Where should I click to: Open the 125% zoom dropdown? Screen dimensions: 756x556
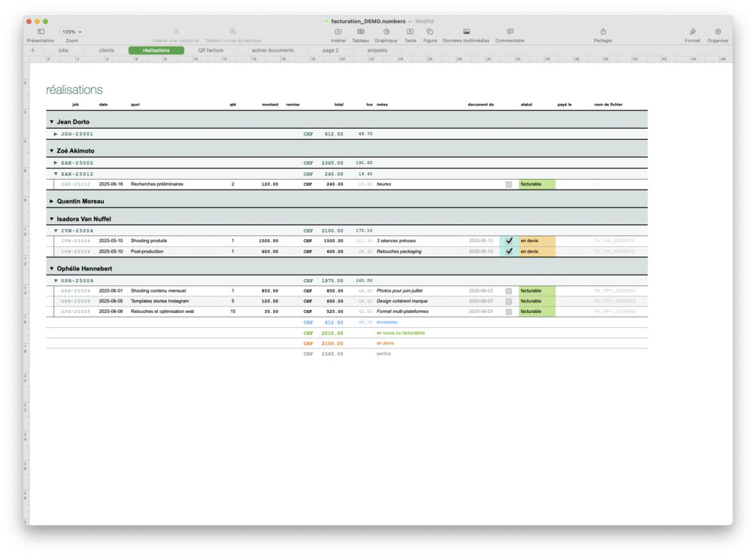(72, 32)
